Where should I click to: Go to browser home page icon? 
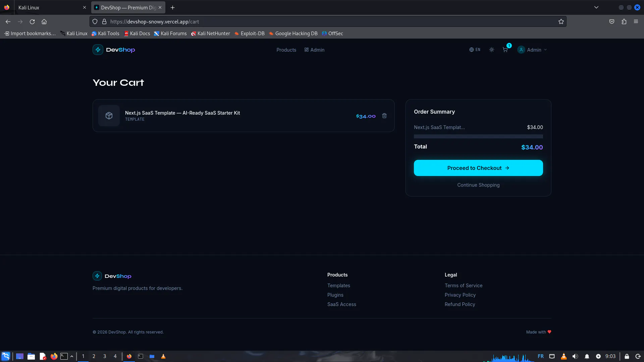(44, 21)
